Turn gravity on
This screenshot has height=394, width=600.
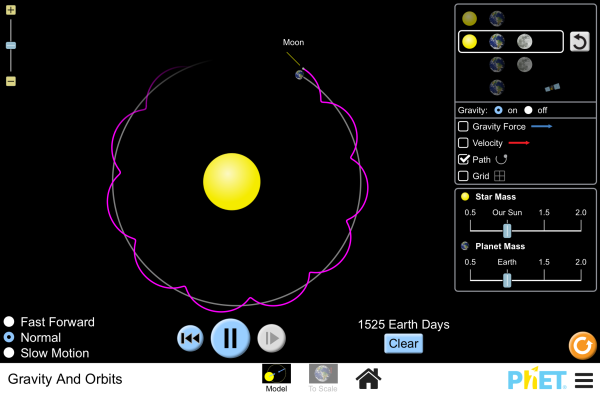(498, 110)
